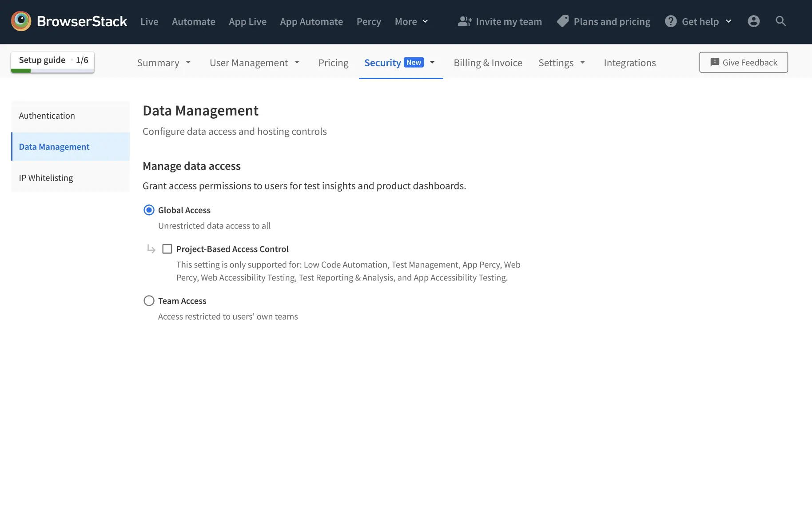Expand the More dropdown in header

(x=411, y=21)
